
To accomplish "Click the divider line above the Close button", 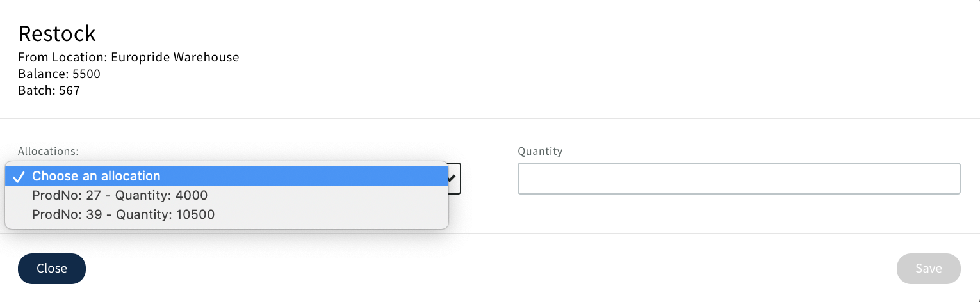I will 641,234.
